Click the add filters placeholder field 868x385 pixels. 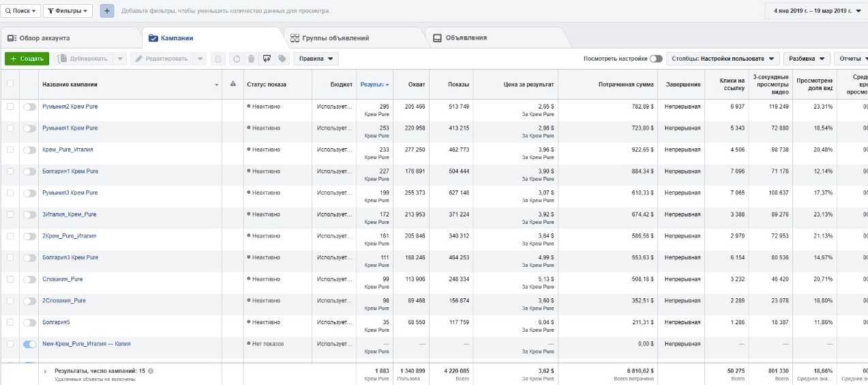point(225,11)
